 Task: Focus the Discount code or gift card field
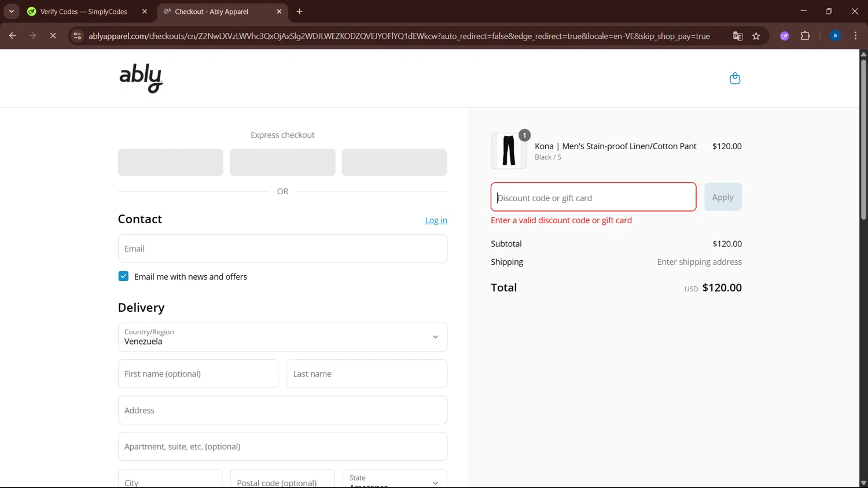[x=593, y=197]
